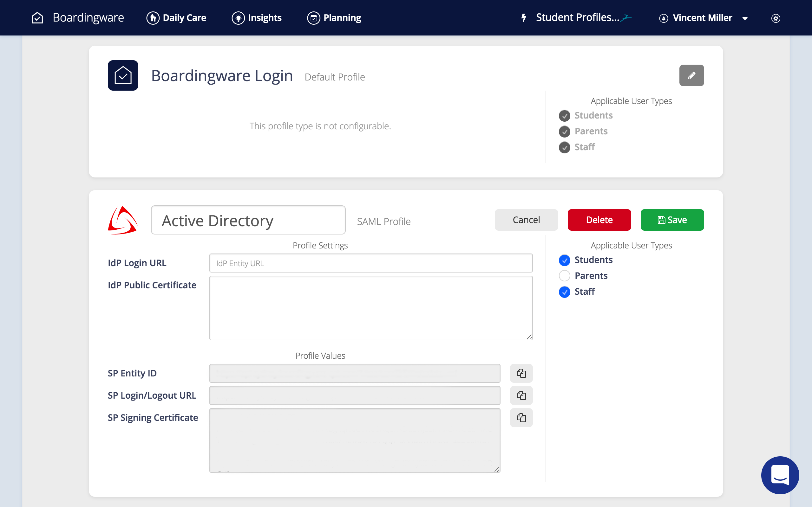Enable the Parents user type checkbox

click(564, 275)
